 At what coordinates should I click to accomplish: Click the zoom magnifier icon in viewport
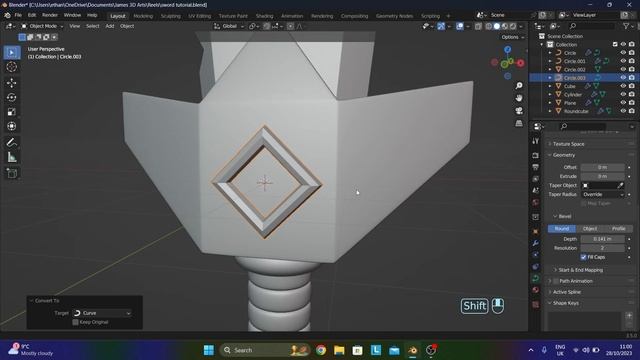pos(519,85)
